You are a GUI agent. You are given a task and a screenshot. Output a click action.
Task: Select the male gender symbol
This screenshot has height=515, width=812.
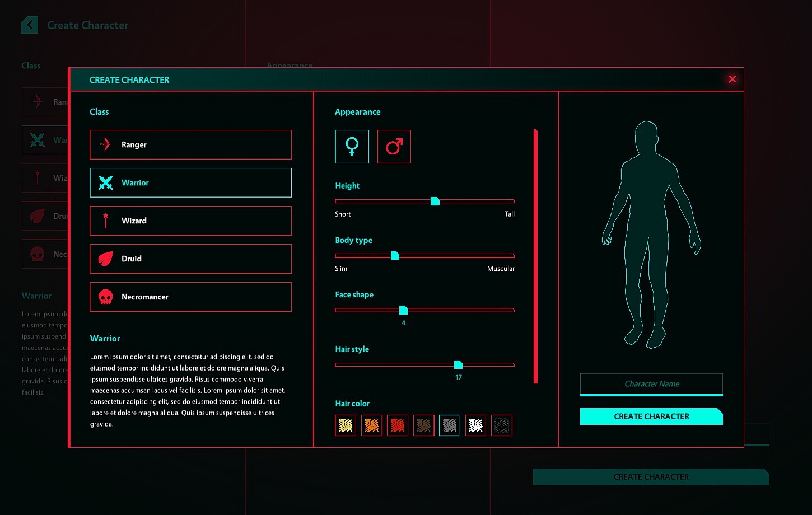click(x=394, y=147)
